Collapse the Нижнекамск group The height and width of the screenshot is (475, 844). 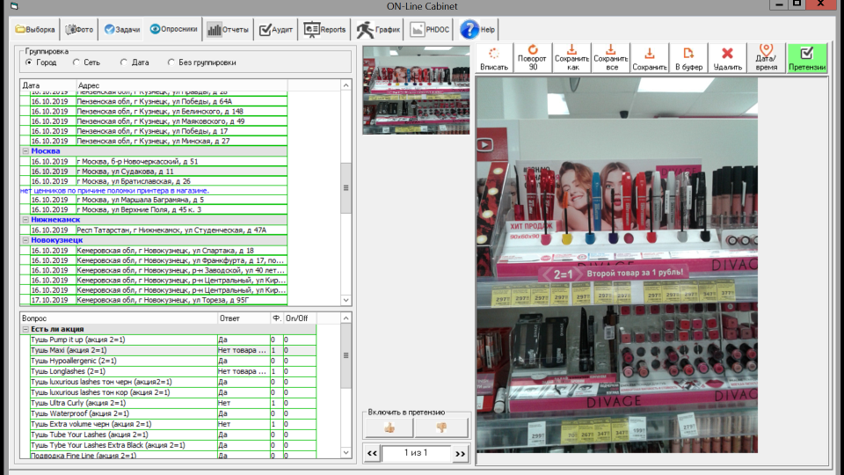pos(25,220)
